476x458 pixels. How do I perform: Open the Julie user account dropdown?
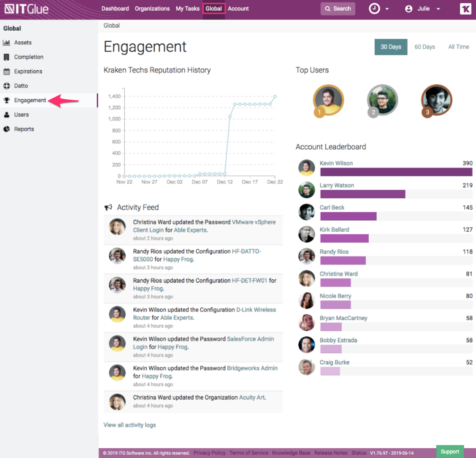423,9
